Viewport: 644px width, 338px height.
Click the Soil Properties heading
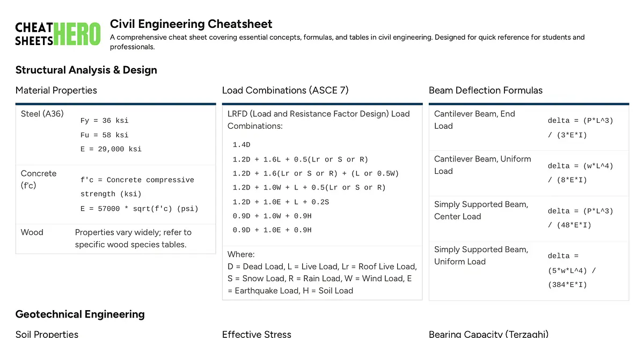[47, 334]
